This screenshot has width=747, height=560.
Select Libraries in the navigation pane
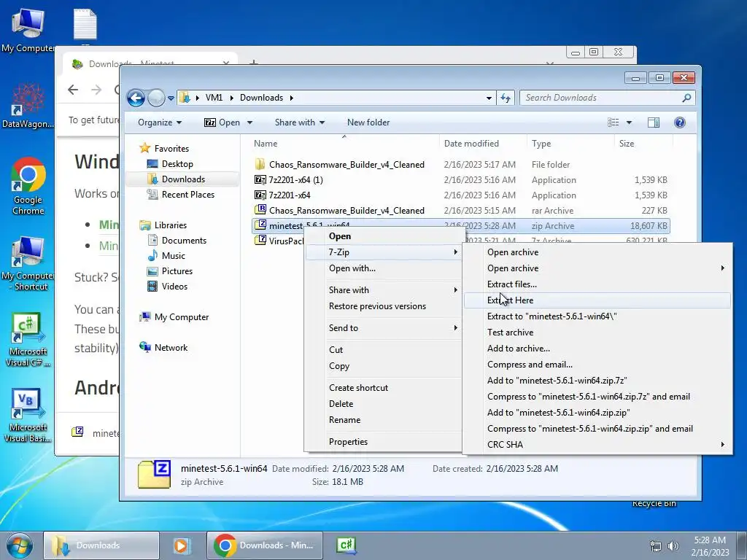pyautogui.click(x=170, y=225)
